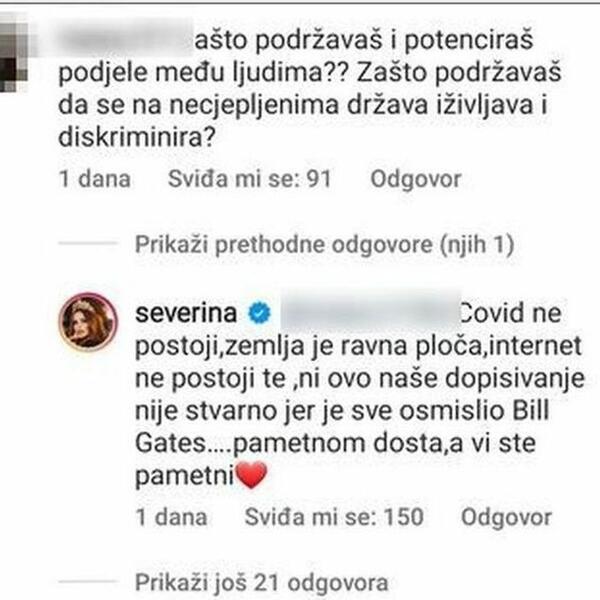Click the '1 dana' timestamp on first comment
600x600 pixels.
click(95, 179)
